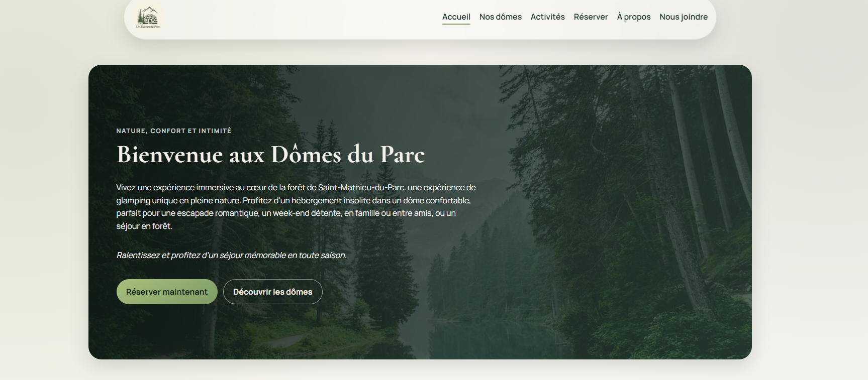
Task: Open the À propos page
Action: [634, 17]
